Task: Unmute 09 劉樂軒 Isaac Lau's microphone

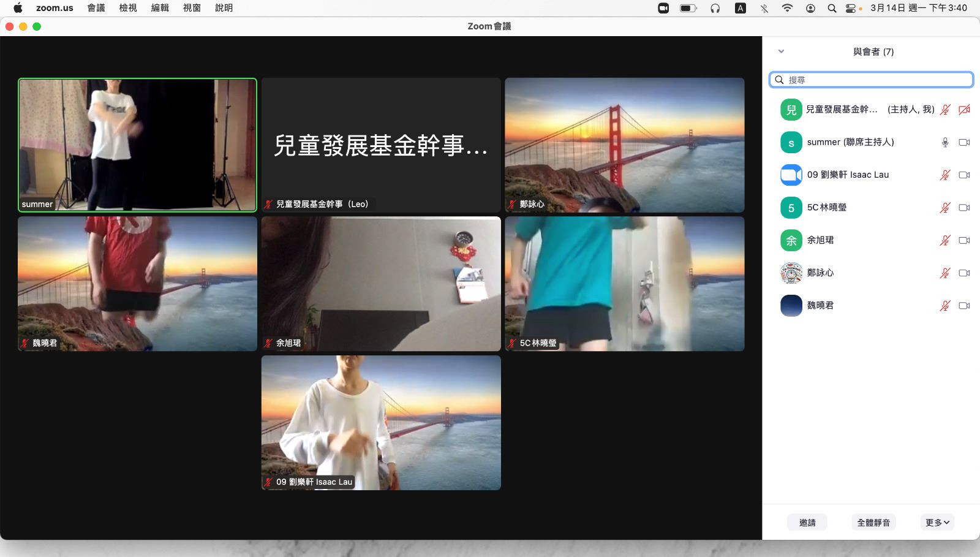Action: point(945,175)
